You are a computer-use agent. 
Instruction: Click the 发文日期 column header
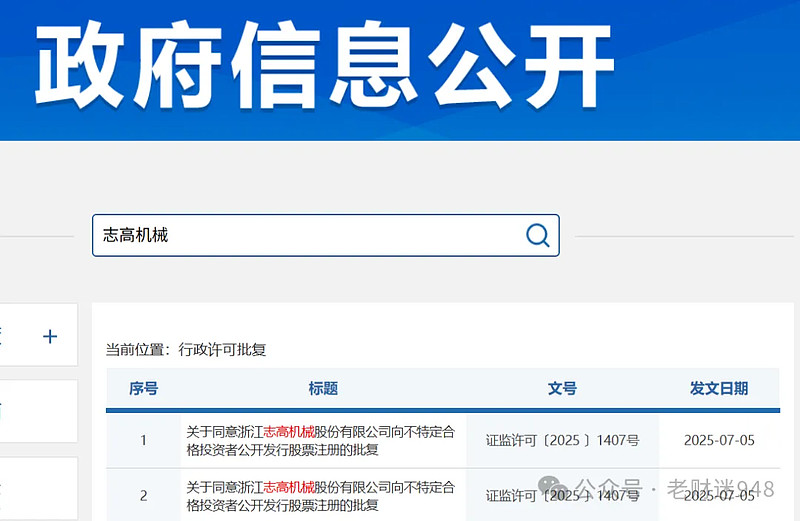[x=719, y=389]
